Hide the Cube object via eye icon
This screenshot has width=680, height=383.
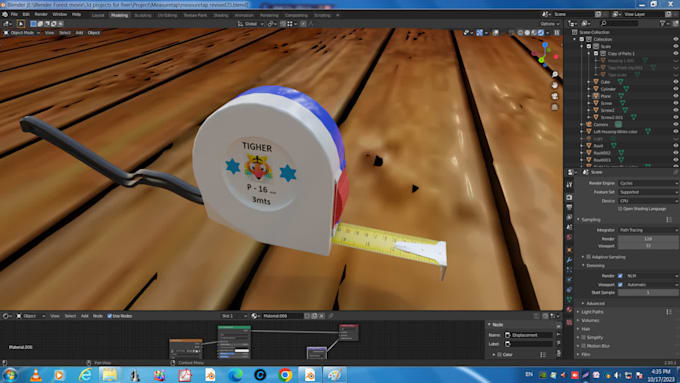675,82
